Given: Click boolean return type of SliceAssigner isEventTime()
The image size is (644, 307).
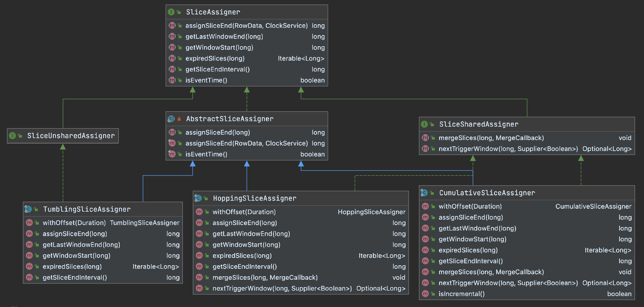Looking at the screenshot, I should coord(313,80).
